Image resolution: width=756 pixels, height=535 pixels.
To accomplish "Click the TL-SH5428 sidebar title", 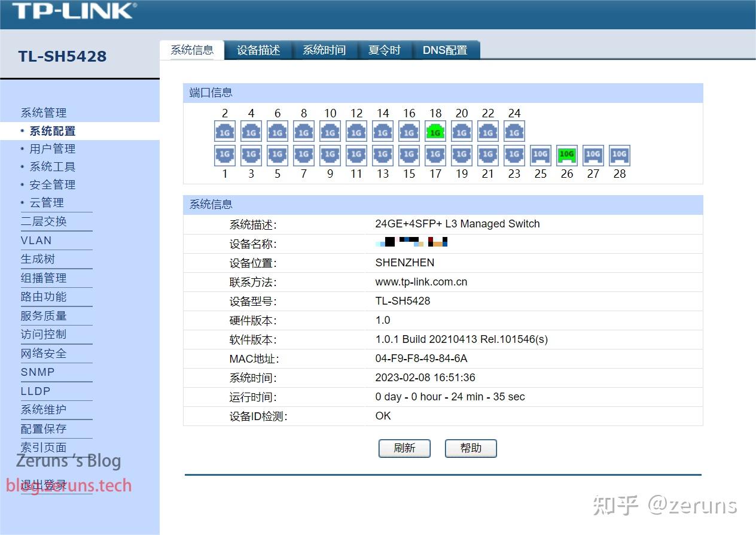I will pyautogui.click(x=62, y=56).
